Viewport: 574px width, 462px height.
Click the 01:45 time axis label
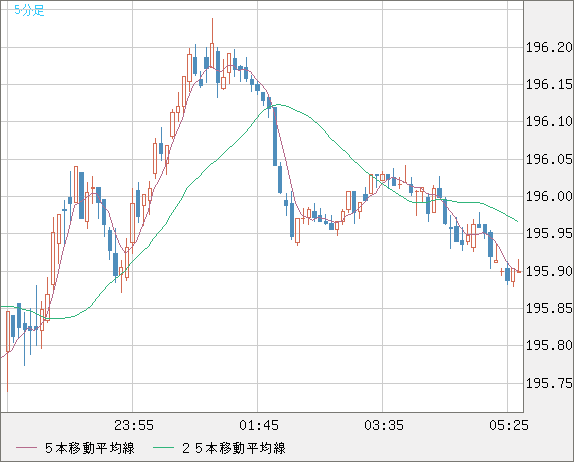click(x=259, y=425)
